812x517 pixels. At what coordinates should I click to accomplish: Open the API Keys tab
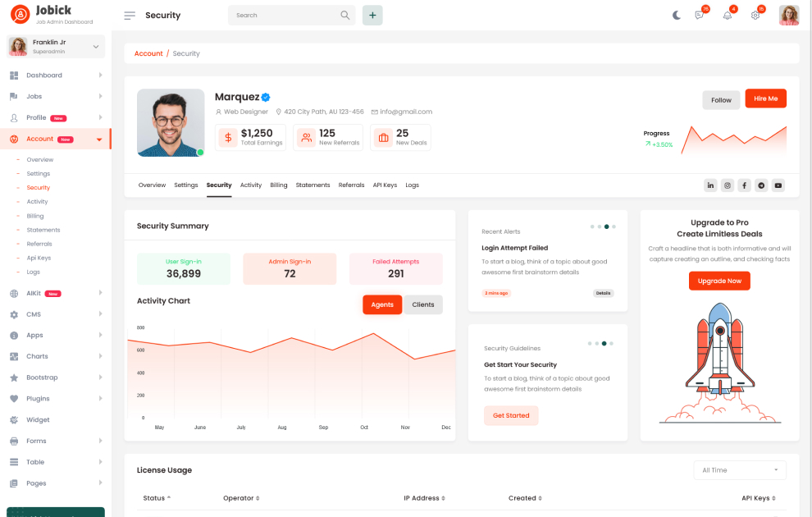385,185
